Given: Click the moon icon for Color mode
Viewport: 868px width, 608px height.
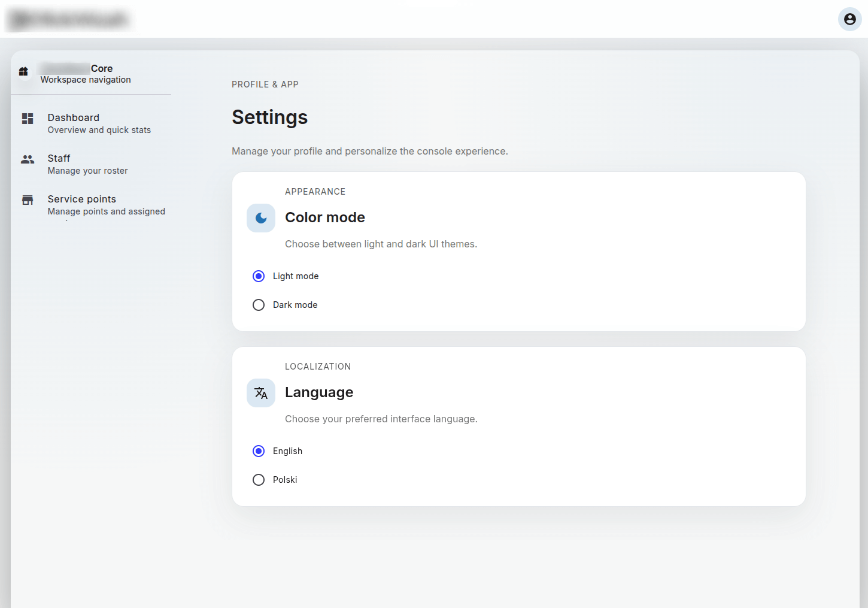Looking at the screenshot, I should [x=261, y=218].
